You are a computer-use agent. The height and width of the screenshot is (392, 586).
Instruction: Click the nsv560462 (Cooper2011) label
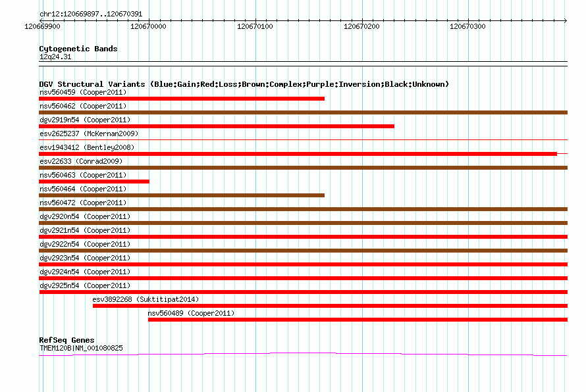pyautogui.click(x=83, y=106)
